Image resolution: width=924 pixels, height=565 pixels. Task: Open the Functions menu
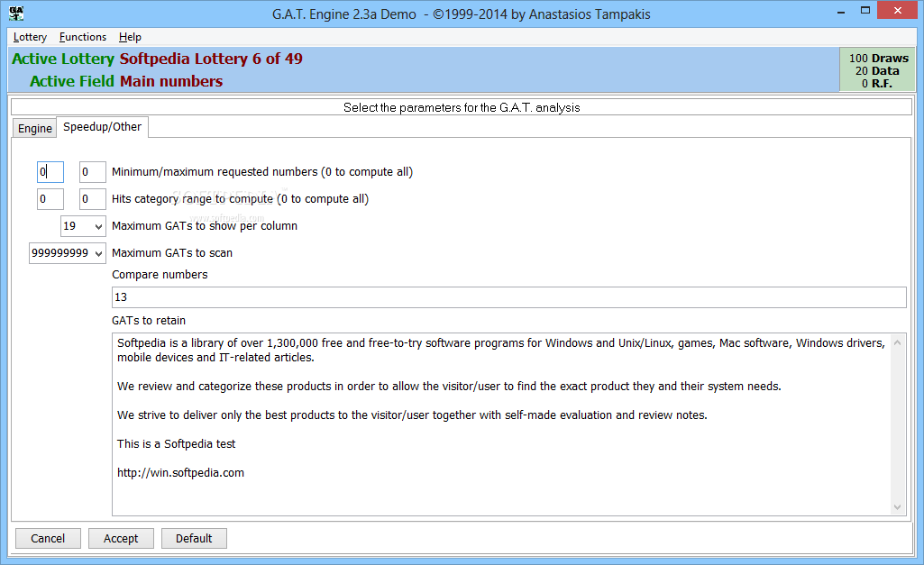tap(83, 37)
